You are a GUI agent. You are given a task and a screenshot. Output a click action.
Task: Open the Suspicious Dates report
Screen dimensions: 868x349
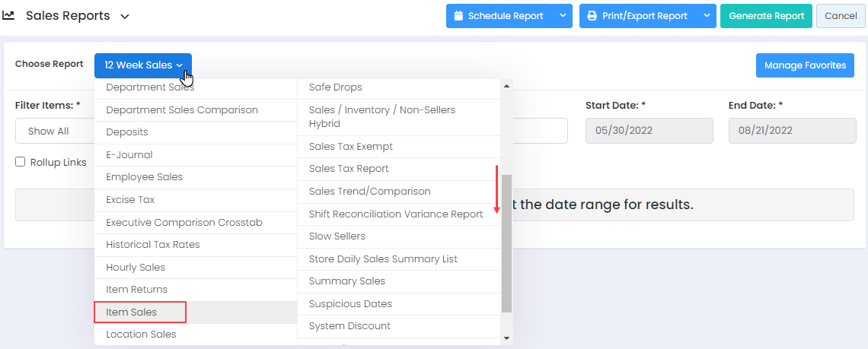coord(398,303)
